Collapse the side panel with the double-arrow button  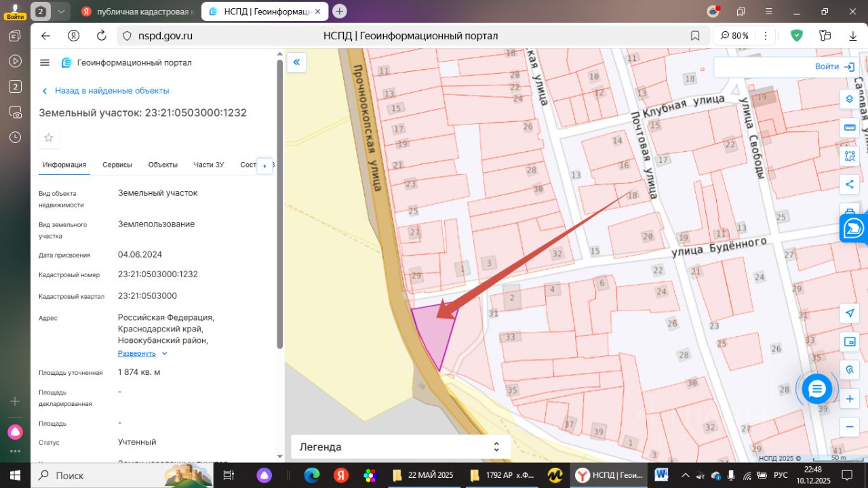pos(296,62)
